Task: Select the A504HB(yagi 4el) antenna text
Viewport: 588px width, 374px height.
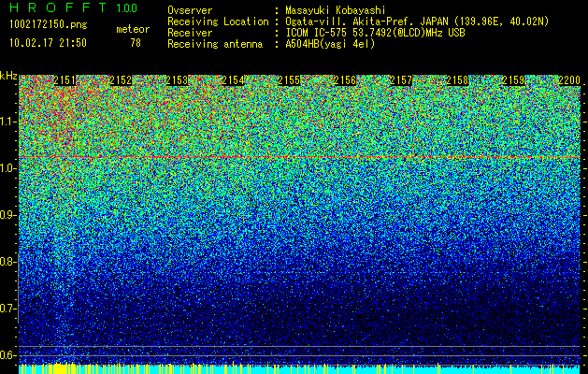Action: (x=330, y=44)
